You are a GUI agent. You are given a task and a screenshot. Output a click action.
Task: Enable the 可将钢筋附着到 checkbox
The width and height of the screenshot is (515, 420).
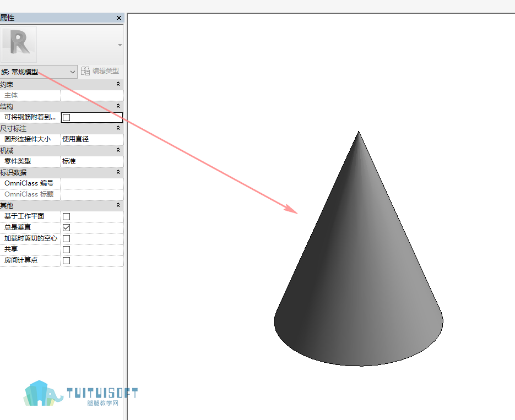(x=66, y=117)
